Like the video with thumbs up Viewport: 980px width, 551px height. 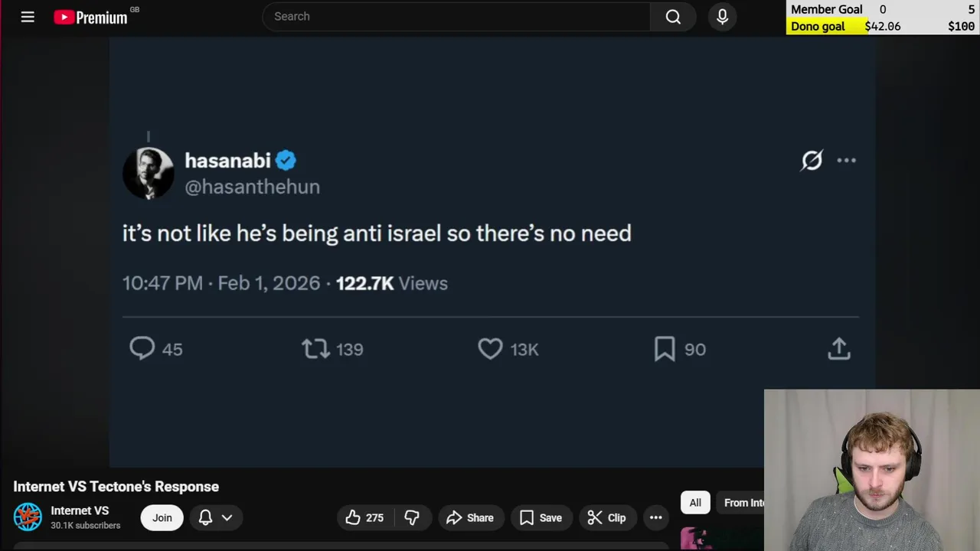tap(364, 518)
